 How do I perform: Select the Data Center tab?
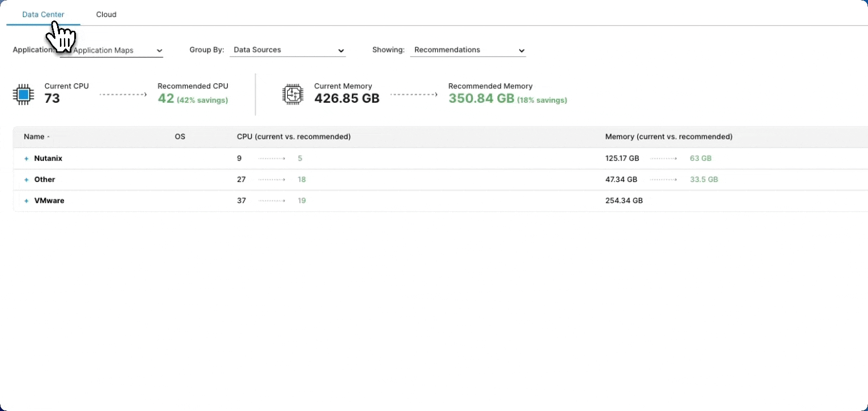click(43, 14)
